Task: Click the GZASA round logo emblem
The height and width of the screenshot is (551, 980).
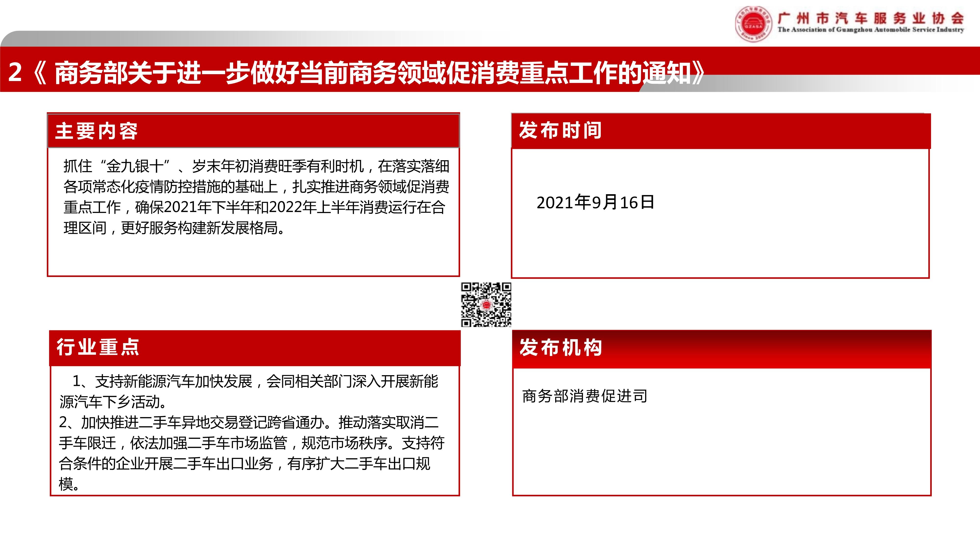Action: point(754,24)
